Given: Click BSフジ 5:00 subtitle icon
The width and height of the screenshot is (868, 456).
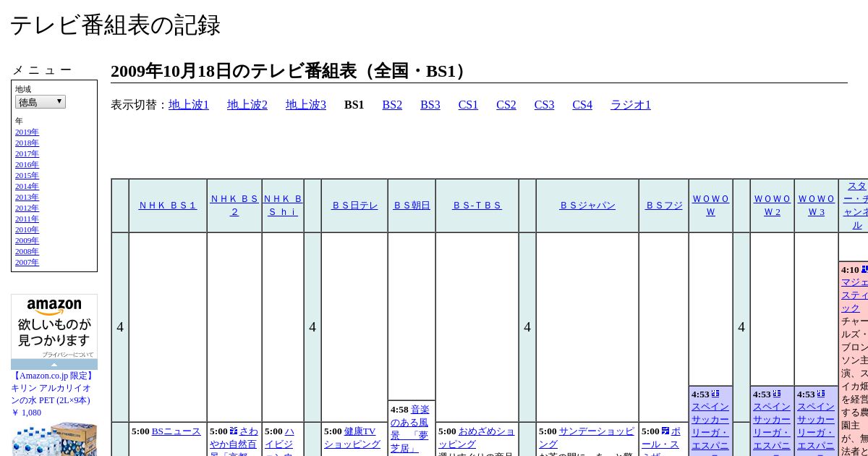Looking at the screenshot, I should [x=665, y=431].
